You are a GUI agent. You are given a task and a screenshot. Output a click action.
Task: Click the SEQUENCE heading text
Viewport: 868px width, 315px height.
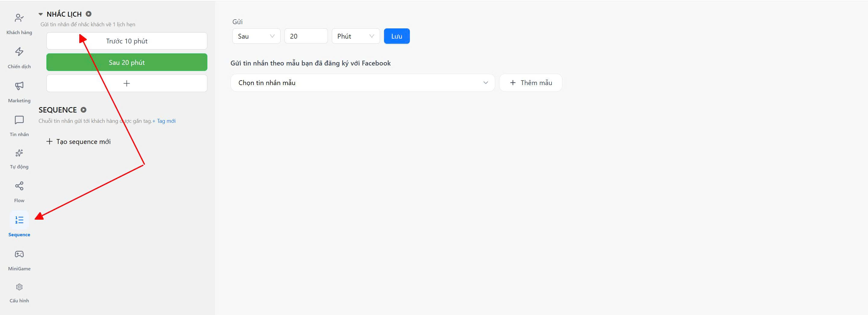(x=58, y=110)
